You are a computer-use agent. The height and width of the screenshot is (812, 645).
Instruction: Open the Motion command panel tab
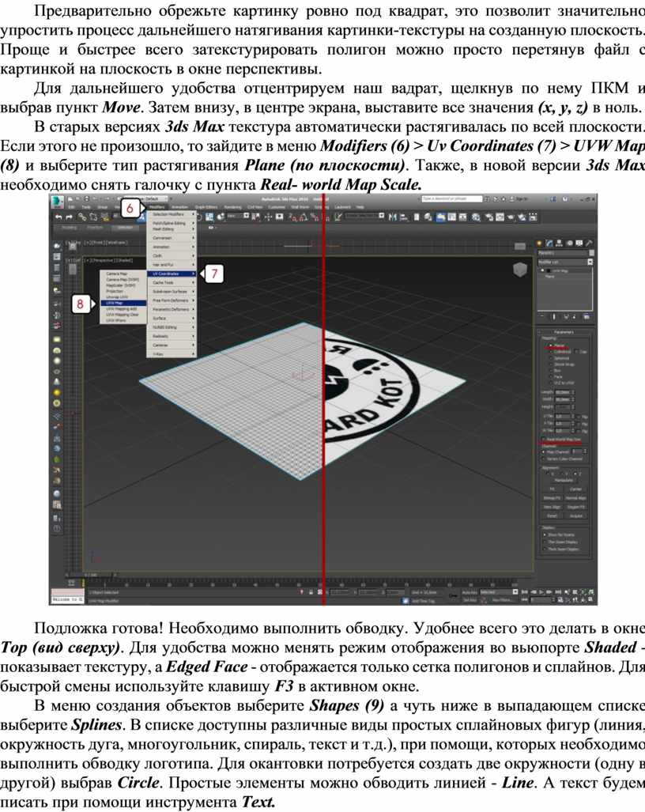click(569, 243)
